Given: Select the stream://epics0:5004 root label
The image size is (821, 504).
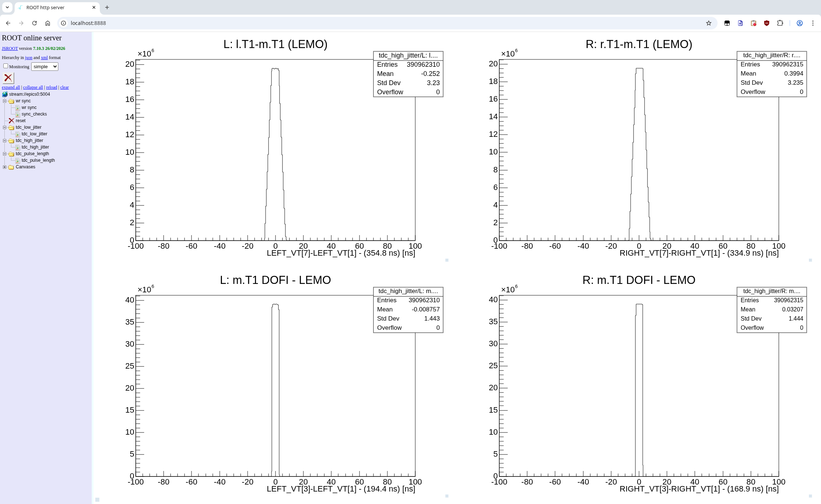Looking at the screenshot, I should point(30,94).
